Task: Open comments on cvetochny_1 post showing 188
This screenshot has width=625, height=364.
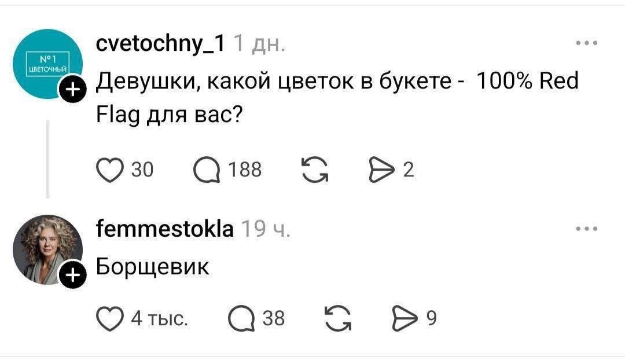Action: click(207, 170)
